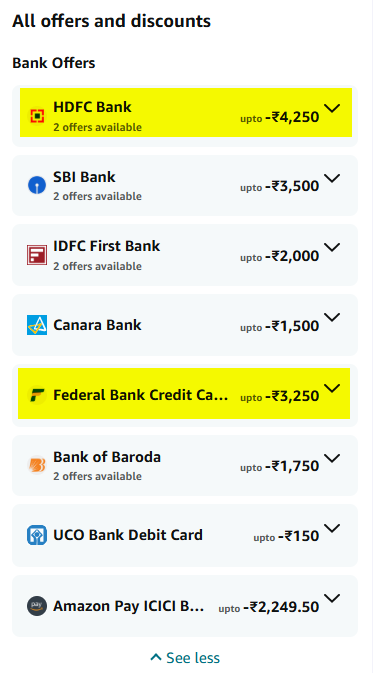This screenshot has width=373, height=673.
Task: Select the SBI Bank offer title
Action: [x=84, y=177]
